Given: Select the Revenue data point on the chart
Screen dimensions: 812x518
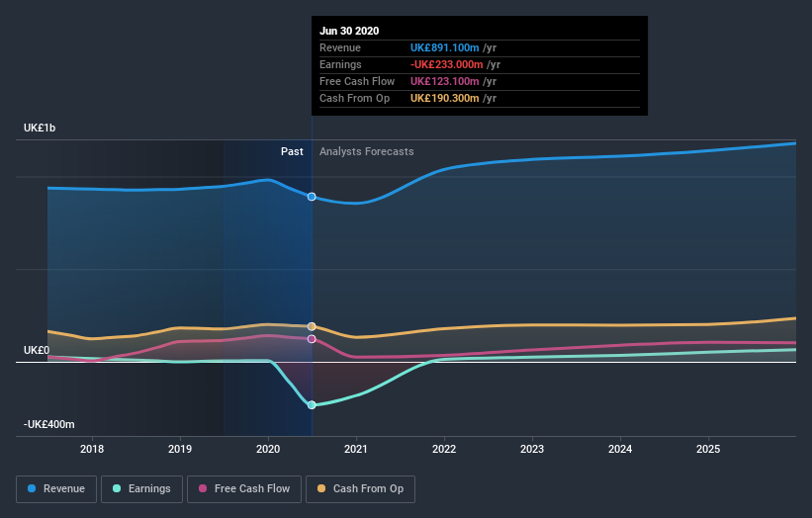Looking at the screenshot, I should click(312, 197).
